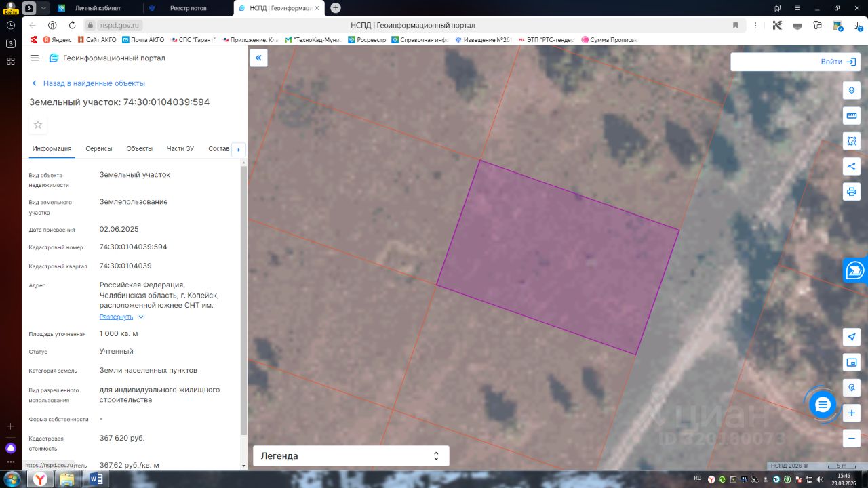Viewport: 868px width, 488px height.
Task: Go back in browser history
Action: point(33,25)
